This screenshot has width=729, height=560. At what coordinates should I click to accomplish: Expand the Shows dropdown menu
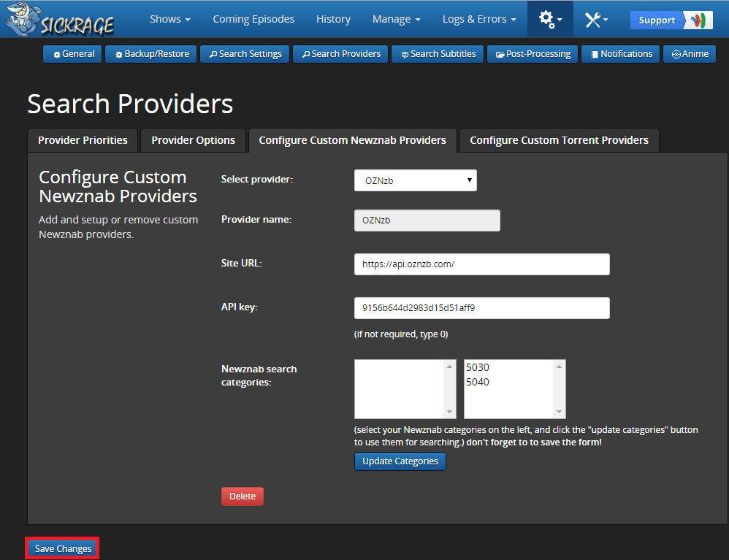(169, 19)
